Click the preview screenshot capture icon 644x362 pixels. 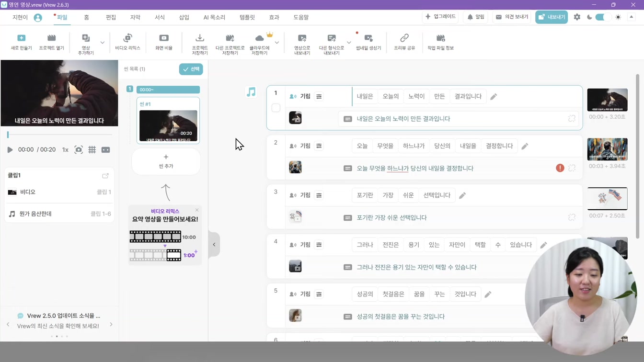tap(79, 150)
